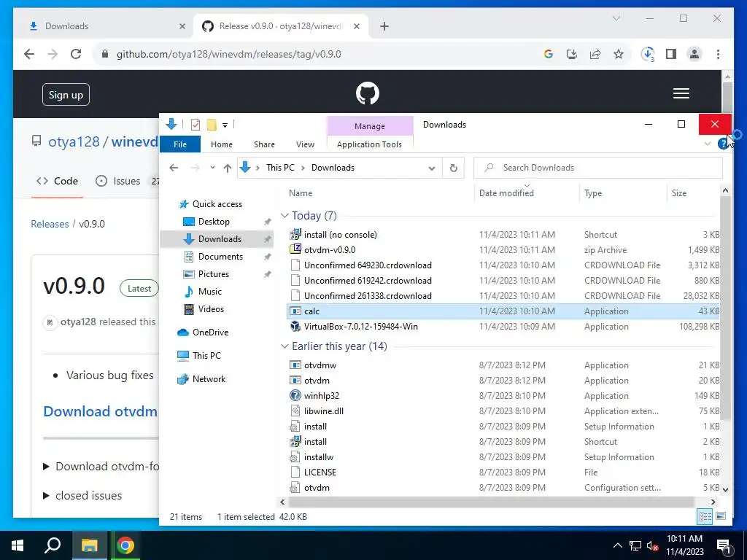Screen dimensions: 747x560
Task: Open the GitHub hamburger menu
Action: click(681, 93)
